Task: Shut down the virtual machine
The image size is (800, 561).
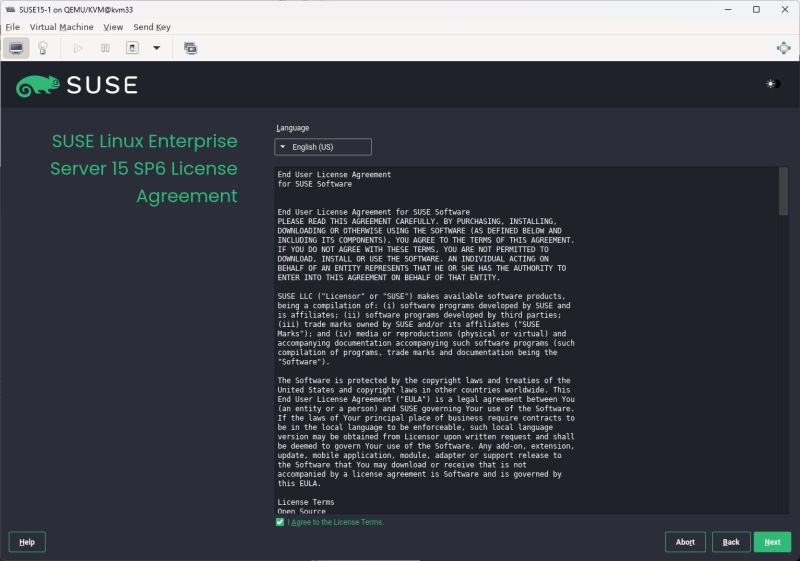Action: 132,48
